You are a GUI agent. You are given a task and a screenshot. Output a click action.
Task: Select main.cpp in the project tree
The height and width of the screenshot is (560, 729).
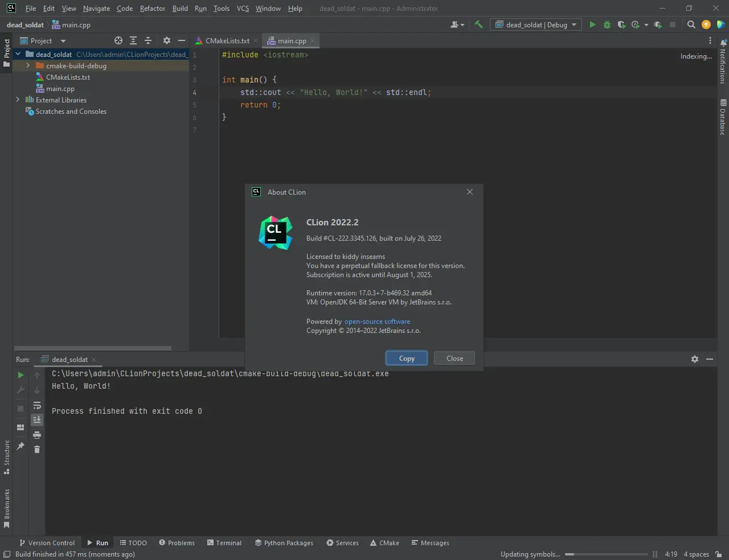[60, 89]
